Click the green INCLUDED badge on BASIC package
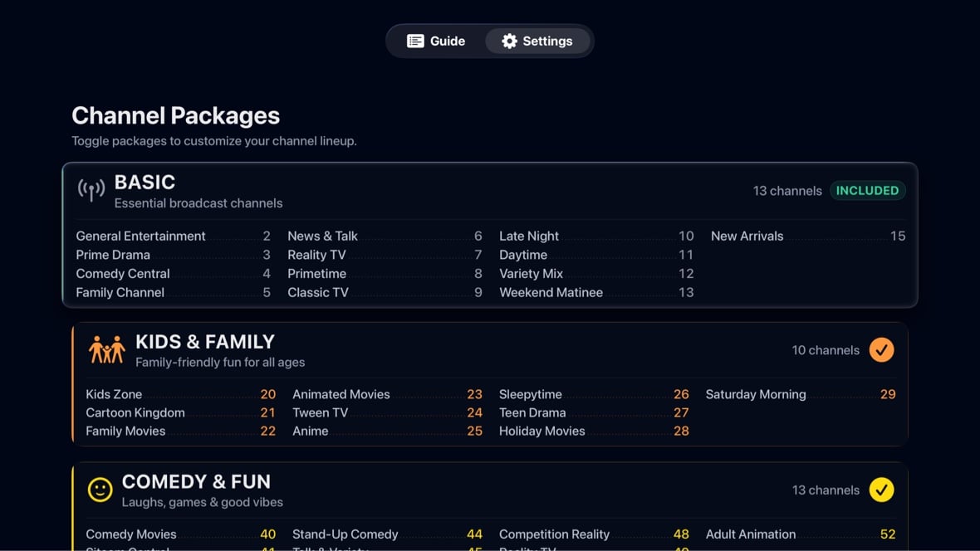 click(x=867, y=190)
